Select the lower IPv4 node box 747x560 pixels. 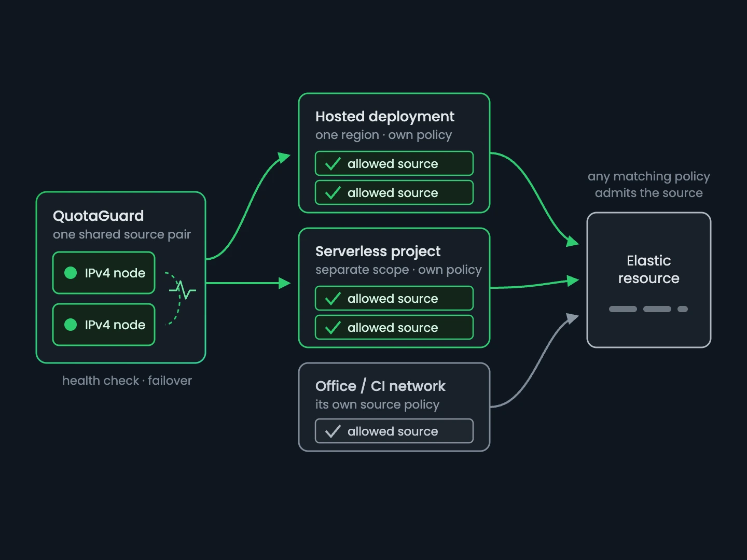click(104, 325)
